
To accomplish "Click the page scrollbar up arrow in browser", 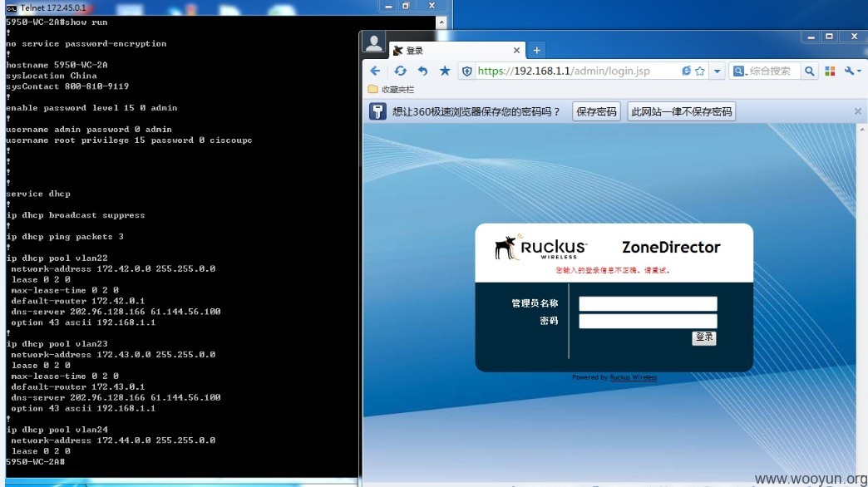I will click(862, 128).
